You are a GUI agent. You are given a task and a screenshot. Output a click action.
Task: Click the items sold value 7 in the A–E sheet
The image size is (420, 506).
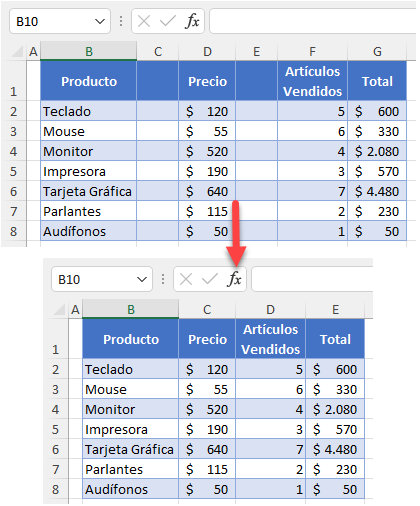(x=270, y=449)
